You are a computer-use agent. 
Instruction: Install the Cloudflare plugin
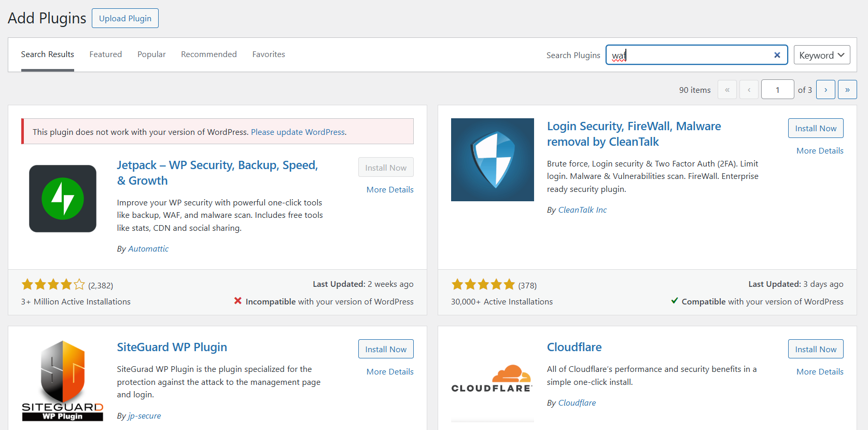816,349
